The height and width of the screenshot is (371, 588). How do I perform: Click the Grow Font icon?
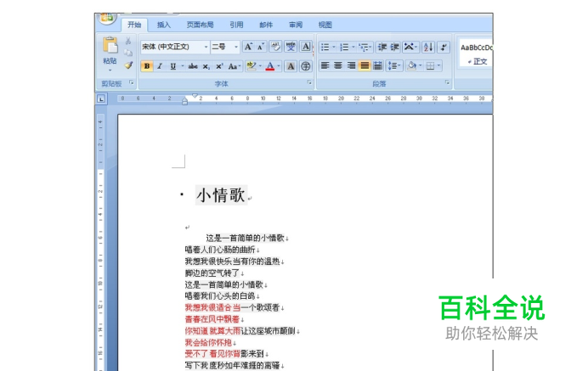[248, 47]
